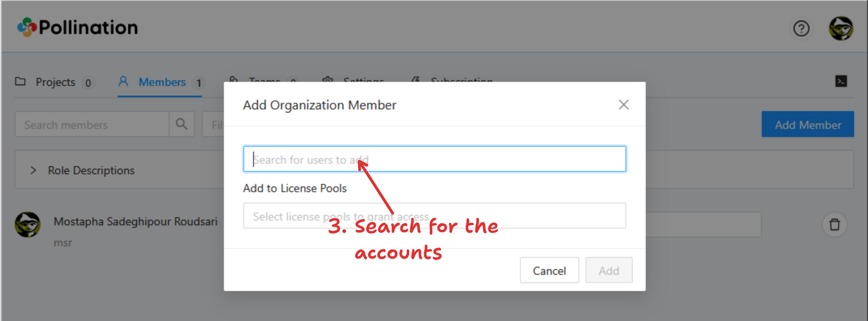
Task: Select the Members tab
Action: tap(161, 82)
